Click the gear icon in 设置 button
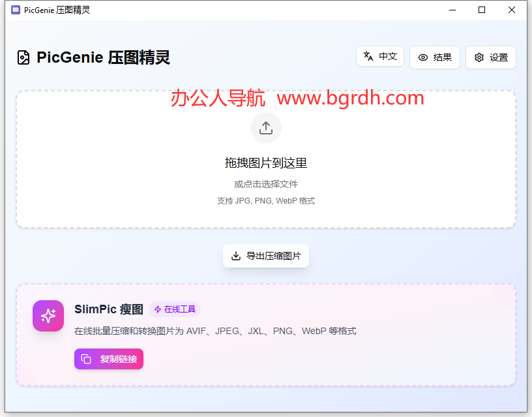The height and width of the screenshot is (417, 532). tap(479, 57)
